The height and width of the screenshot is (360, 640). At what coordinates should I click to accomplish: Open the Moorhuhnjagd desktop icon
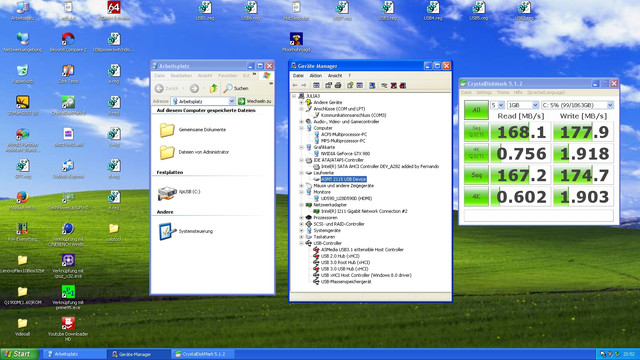[296, 42]
